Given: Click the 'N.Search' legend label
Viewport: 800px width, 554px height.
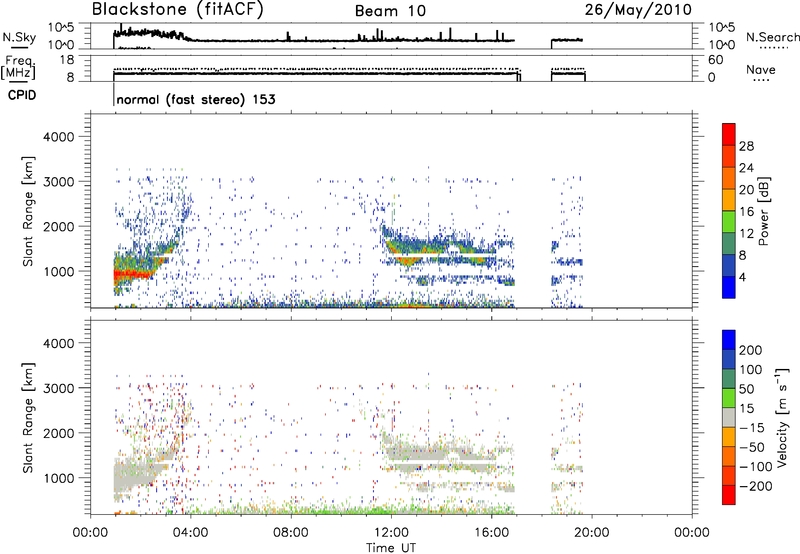Looking at the screenshot, I should 772,37.
